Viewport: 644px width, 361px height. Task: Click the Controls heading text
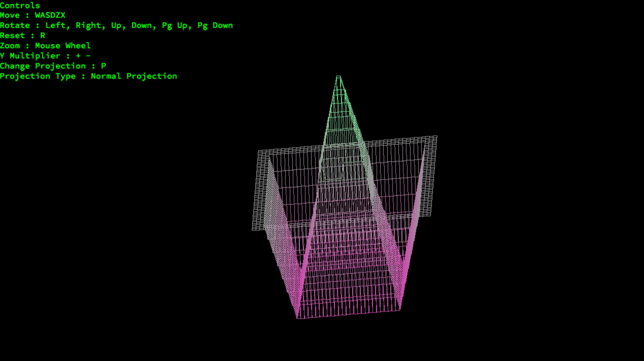20,5
